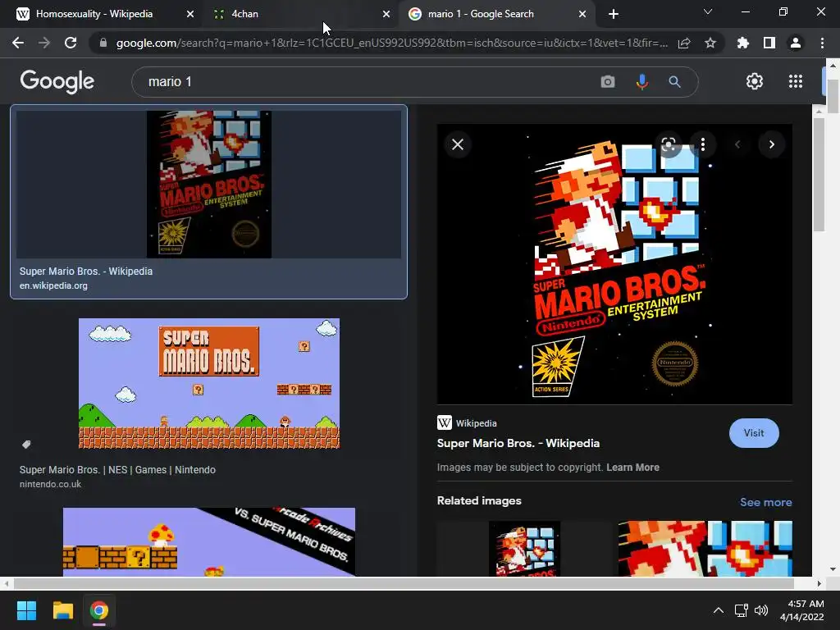Open File Explorer from the taskbar

[62, 610]
